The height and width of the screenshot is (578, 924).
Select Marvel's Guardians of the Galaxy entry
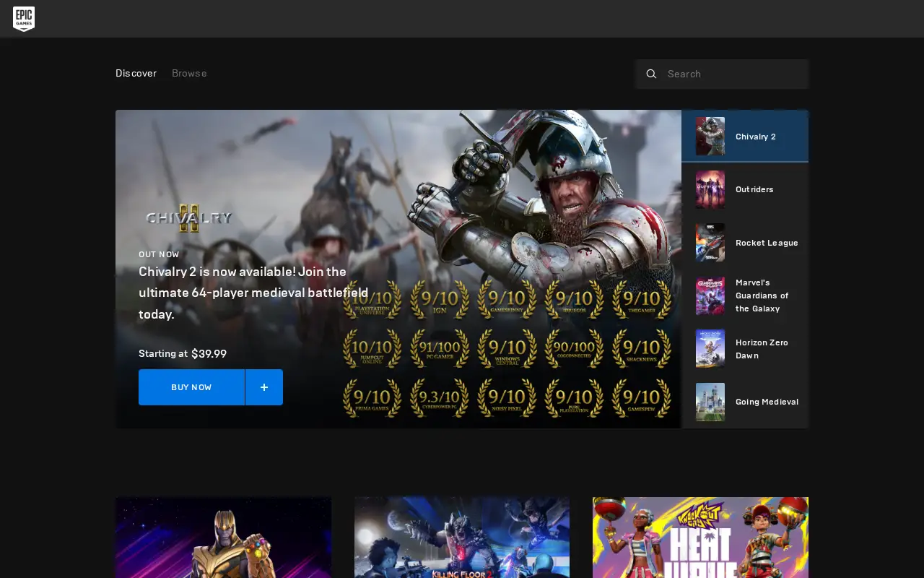tap(745, 296)
